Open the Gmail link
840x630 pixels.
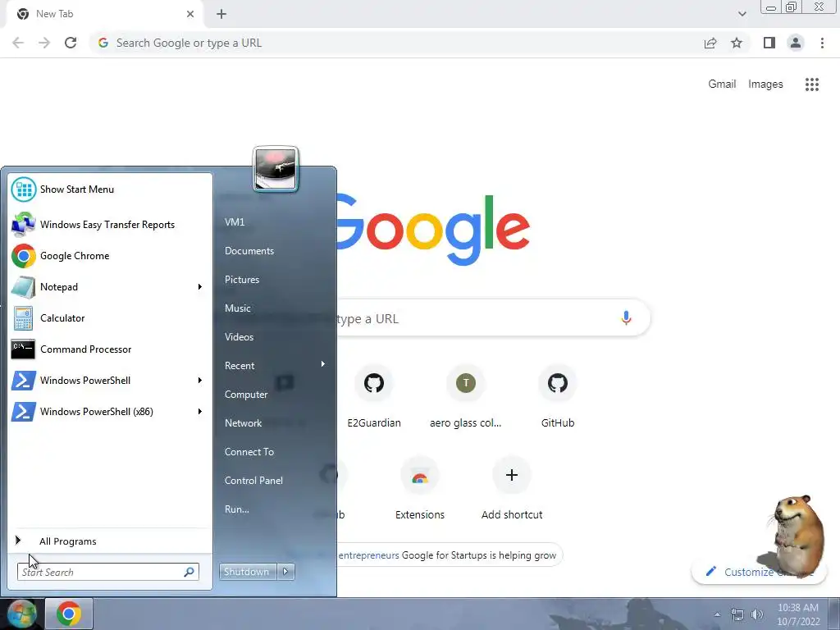722,84
